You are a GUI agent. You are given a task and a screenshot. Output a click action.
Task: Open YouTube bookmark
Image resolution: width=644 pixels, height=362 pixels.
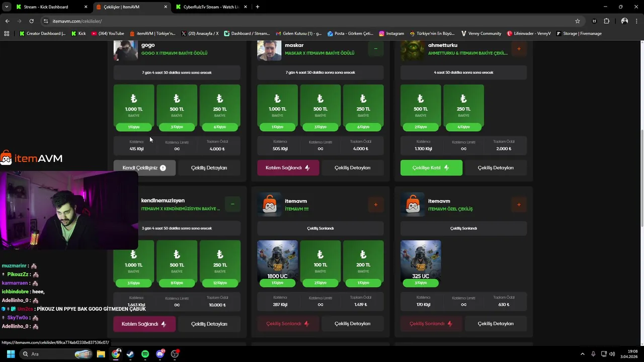108,34
